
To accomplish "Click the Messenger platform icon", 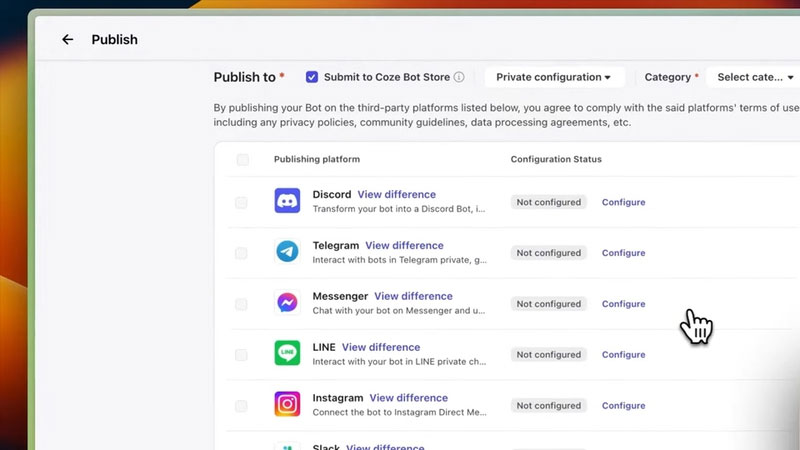I will pyautogui.click(x=287, y=303).
